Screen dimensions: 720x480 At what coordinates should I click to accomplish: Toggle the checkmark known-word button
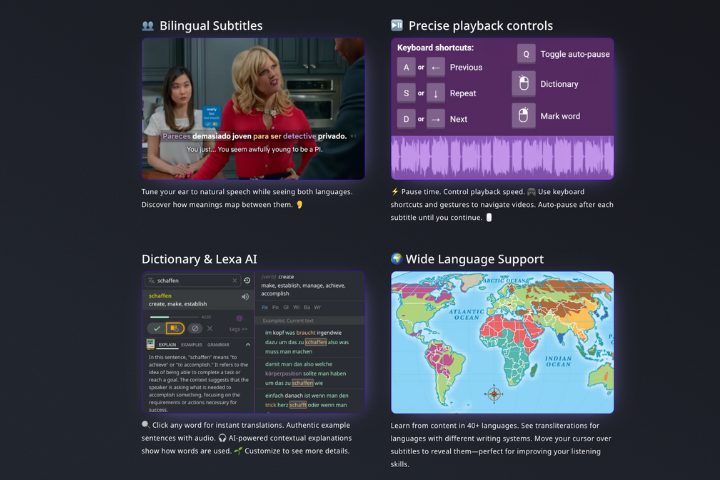point(155,328)
